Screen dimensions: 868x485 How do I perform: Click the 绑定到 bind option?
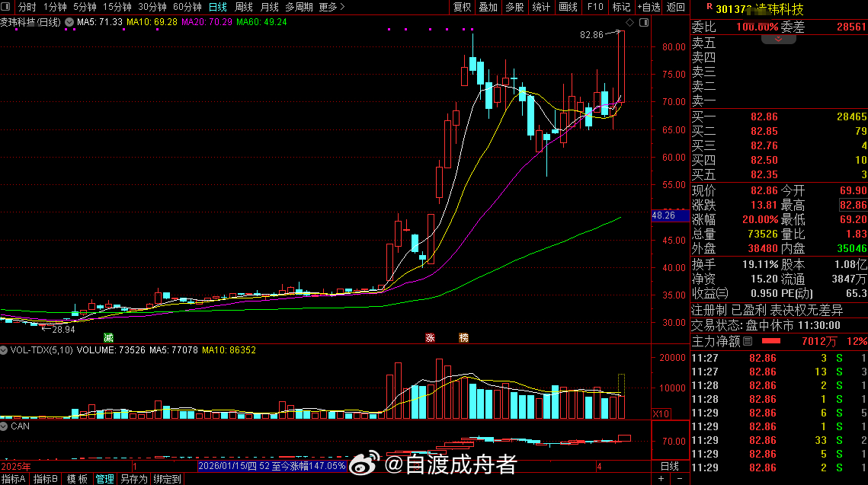[x=167, y=479]
